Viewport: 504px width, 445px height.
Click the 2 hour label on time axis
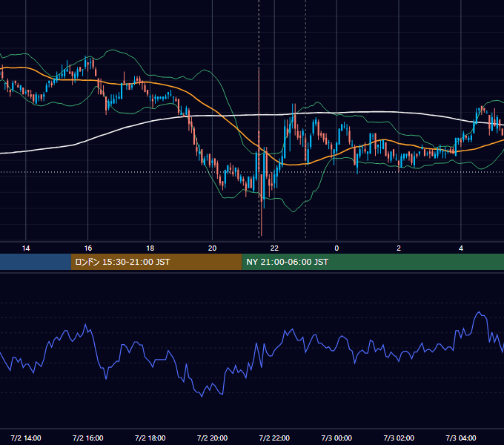tap(399, 248)
